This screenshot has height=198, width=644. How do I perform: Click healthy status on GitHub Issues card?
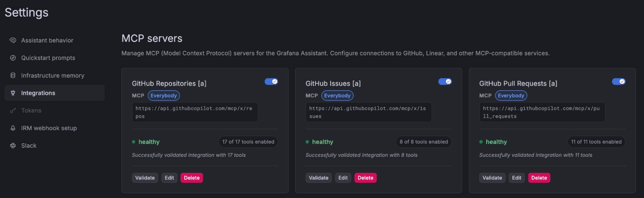pos(322,142)
